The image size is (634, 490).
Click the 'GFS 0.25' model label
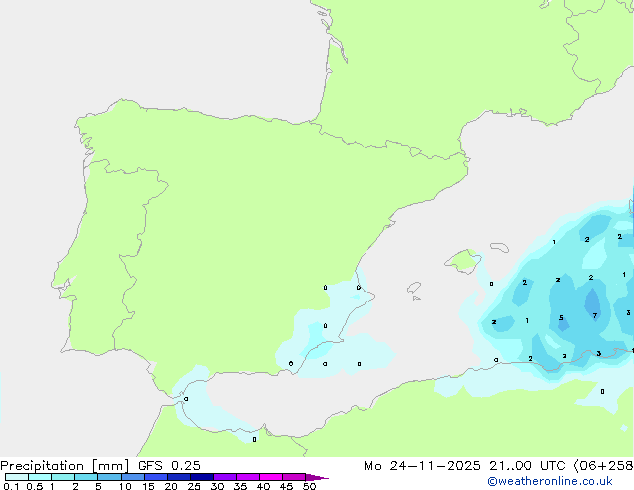click(x=169, y=466)
